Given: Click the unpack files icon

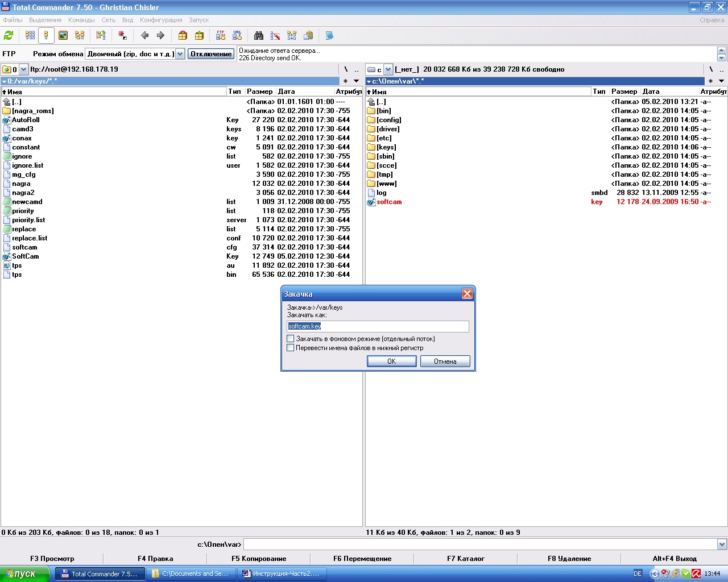Looking at the screenshot, I should [x=199, y=35].
